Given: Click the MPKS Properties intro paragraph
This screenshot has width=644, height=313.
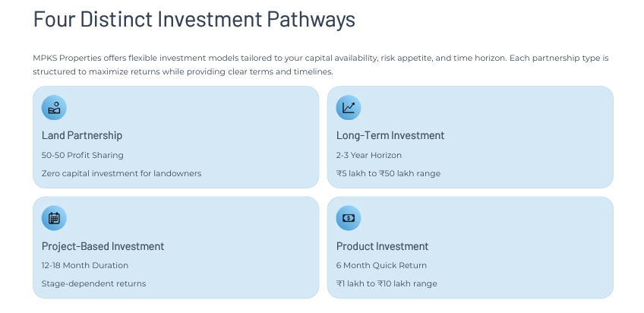Looking at the screenshot, I should point(320,65).
